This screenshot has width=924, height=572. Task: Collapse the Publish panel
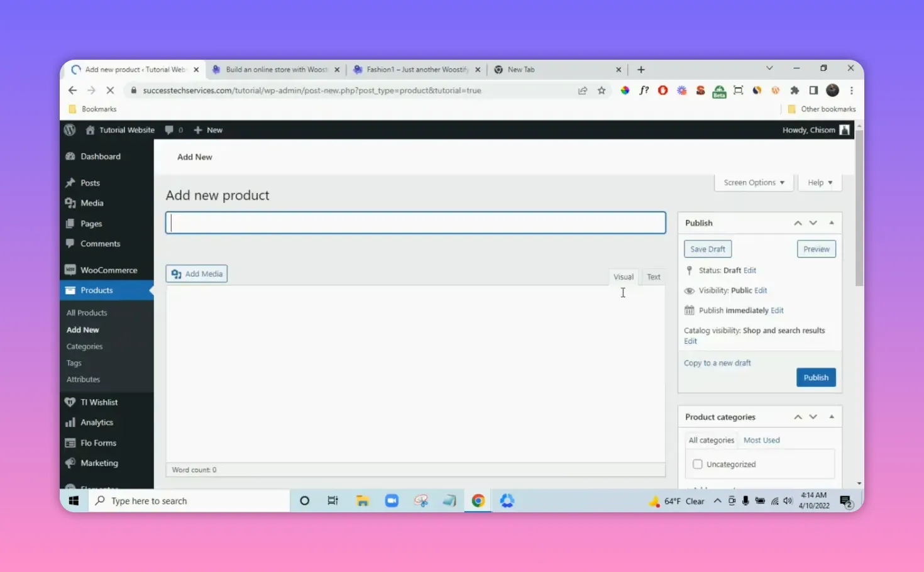pyautogui.click(x=831, y=223)
